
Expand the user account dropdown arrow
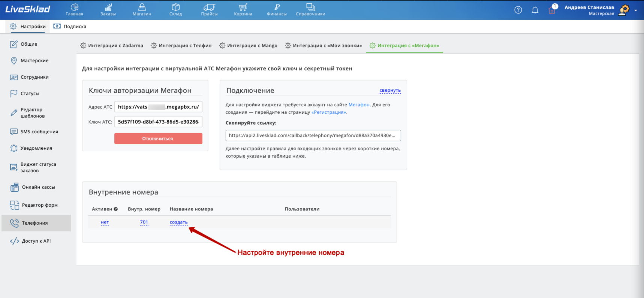coord(636,10)
